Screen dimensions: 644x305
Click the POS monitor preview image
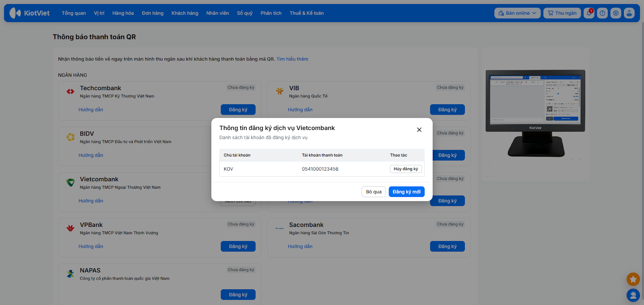[x=535, y=113]
